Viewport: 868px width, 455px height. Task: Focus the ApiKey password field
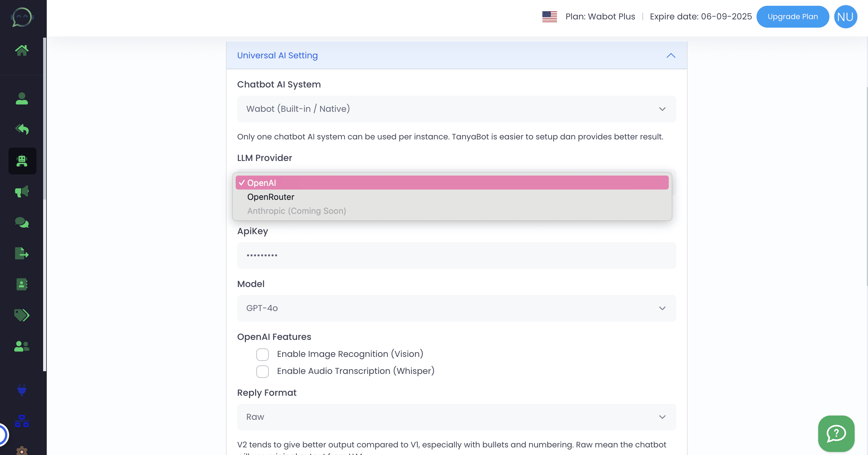(x=456, y=255)
